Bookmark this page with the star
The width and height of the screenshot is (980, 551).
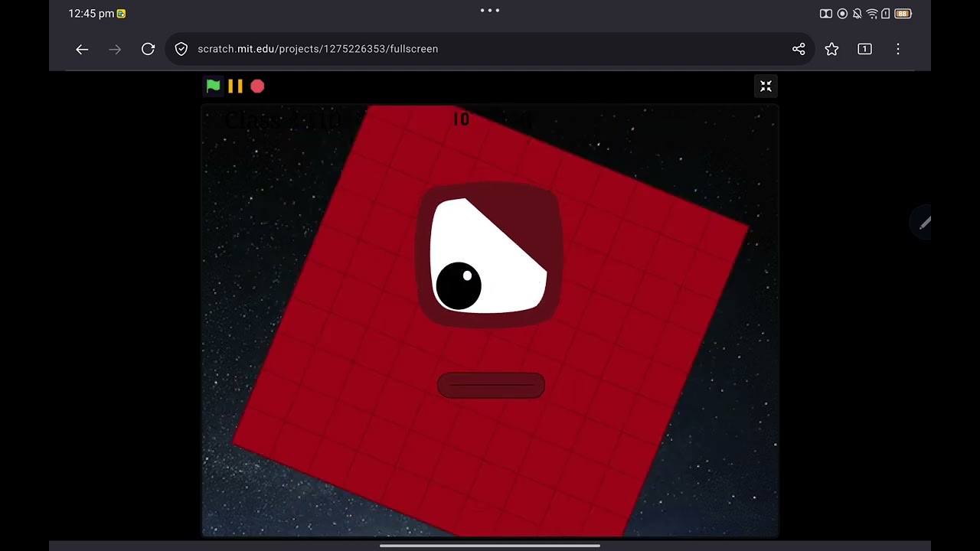pos(831,49)
